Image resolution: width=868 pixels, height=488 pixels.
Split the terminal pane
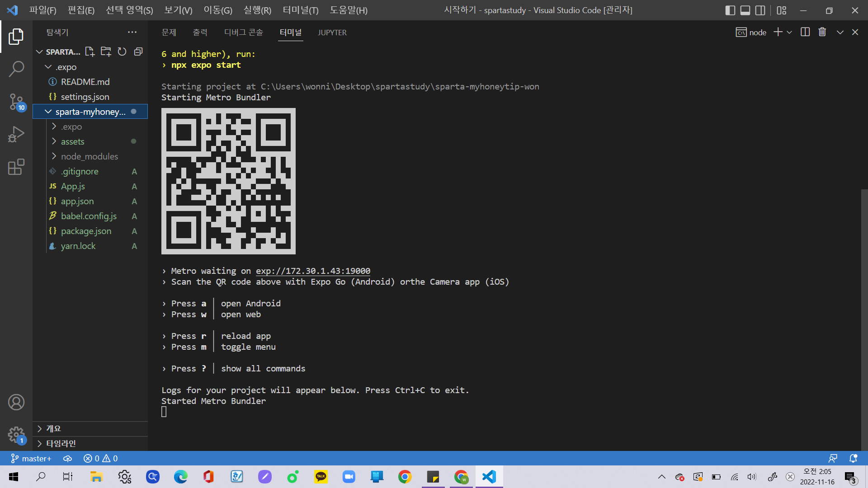pos(805,32)
